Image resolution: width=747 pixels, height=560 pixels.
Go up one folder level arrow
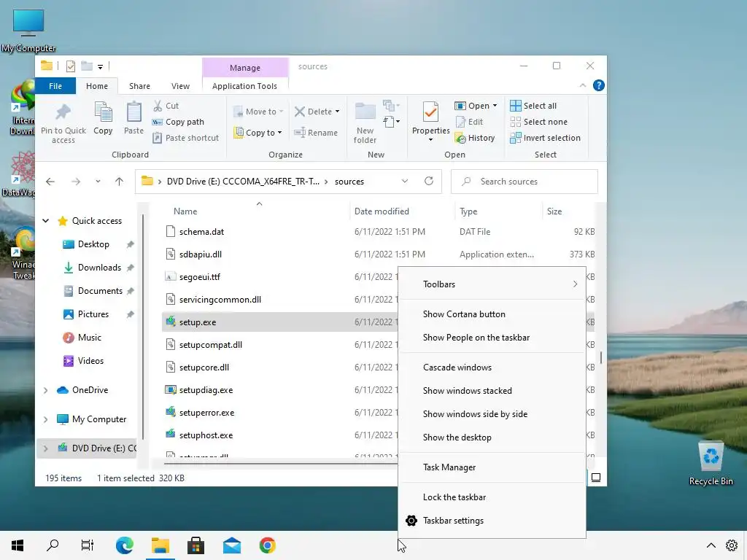[119, 182]
